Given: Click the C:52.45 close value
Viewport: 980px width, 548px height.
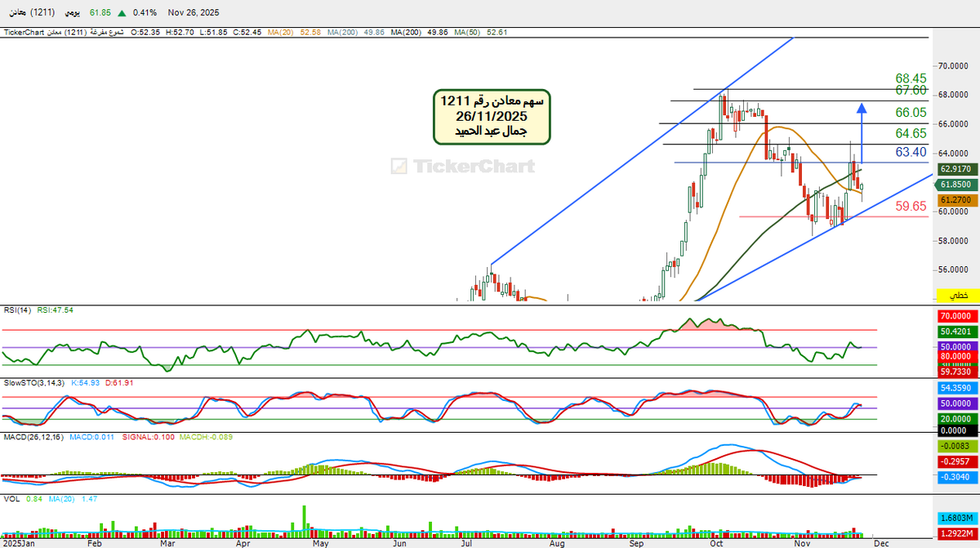Looking at the screenshot, I should tap(247, 33).
